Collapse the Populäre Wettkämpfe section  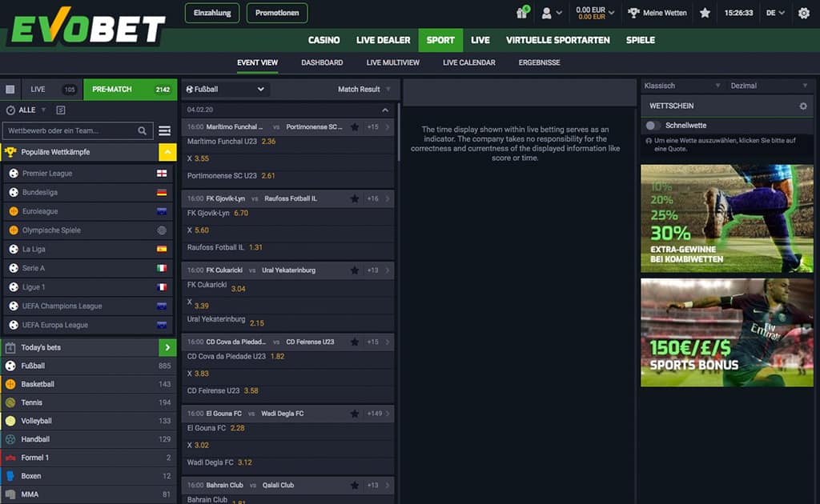coord(167,152)
